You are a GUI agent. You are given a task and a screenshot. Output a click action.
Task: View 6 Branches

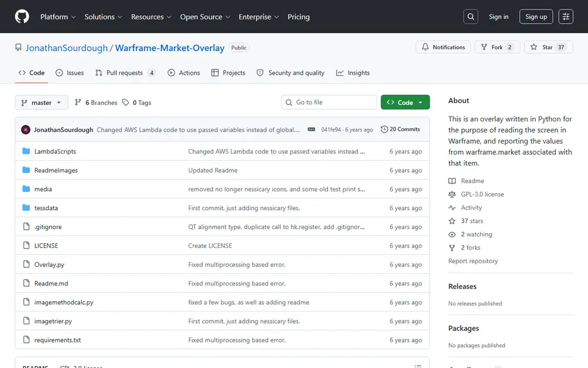(96, 102)
